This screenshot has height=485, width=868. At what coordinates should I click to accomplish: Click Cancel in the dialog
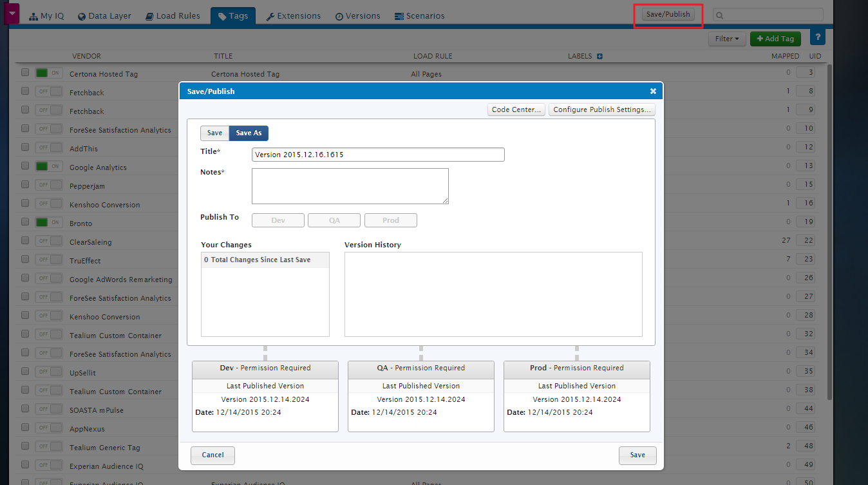pyautogui.click(x=212, y=455)
